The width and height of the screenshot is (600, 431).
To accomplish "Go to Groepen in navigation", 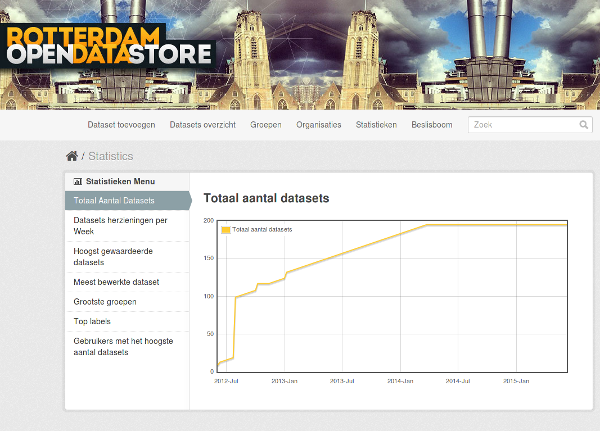I will click(266, 125).
